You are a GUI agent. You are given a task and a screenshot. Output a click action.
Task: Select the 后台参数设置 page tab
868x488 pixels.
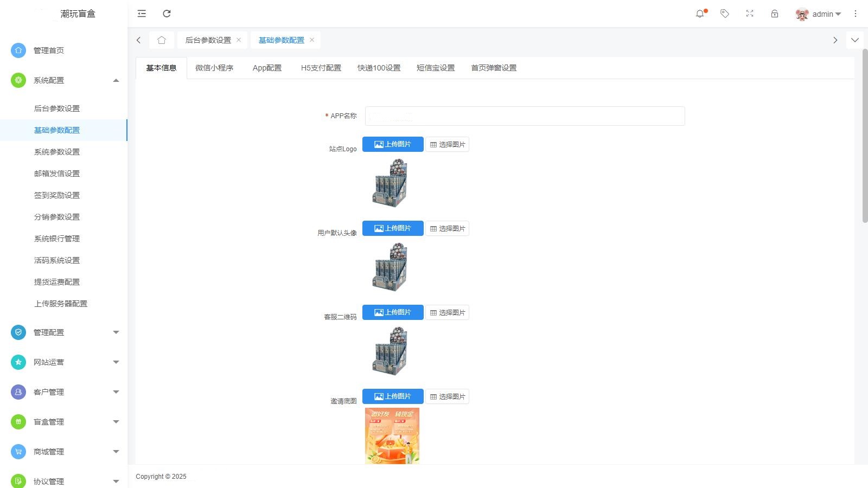pyautogui.click(x=208, y=40)
